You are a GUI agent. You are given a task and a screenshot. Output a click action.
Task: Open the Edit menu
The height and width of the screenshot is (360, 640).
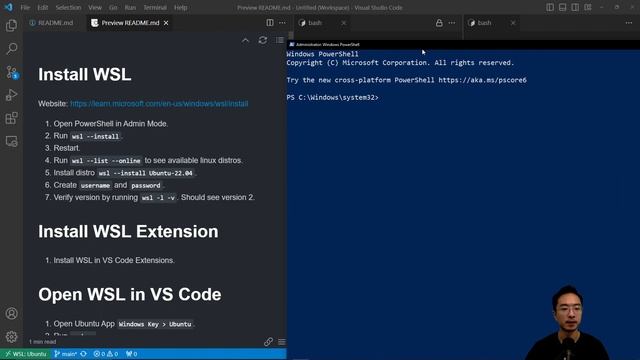(43, 7)
